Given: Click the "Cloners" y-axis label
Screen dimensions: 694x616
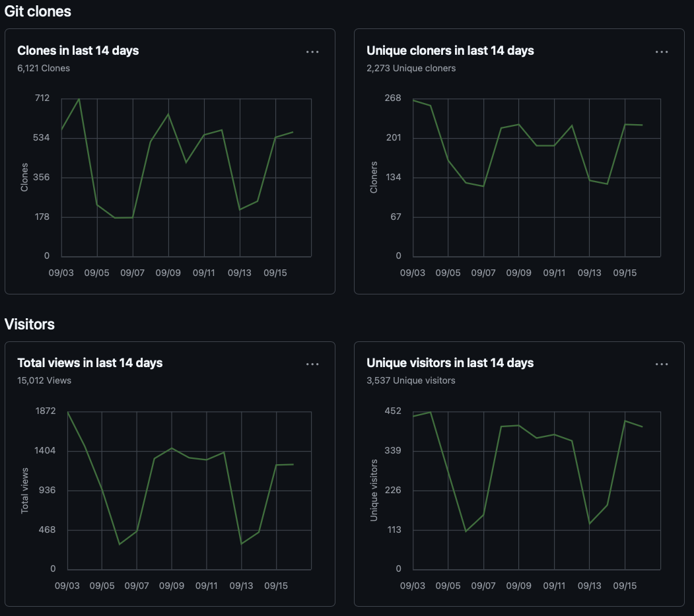Looking at the screenshot, I should click(x=374, y=177).
